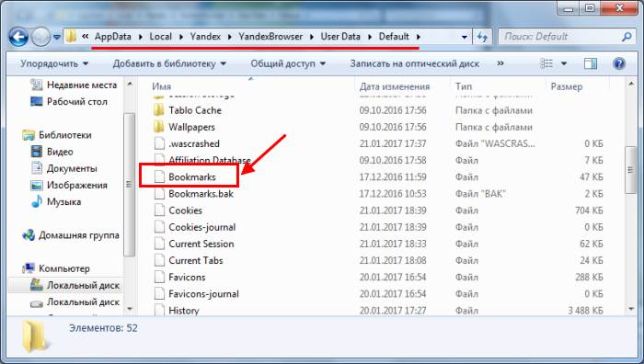
Task: Show hidden breadcrumb levels chevron
Action: point(85,37)
